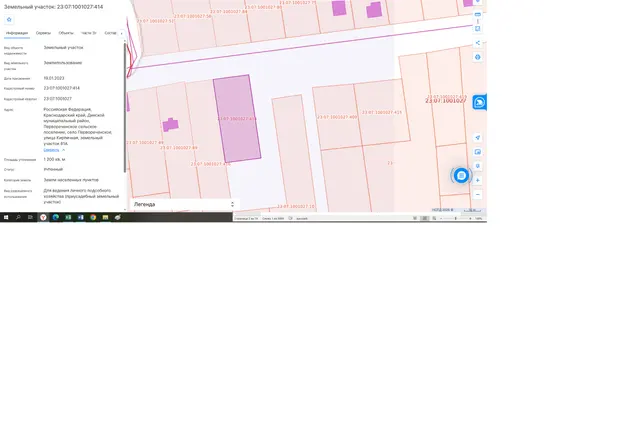Click the info panel vertical scrollbar
Image resolution: width=640 pixels, height=430 pixels.
pos(124,107)
